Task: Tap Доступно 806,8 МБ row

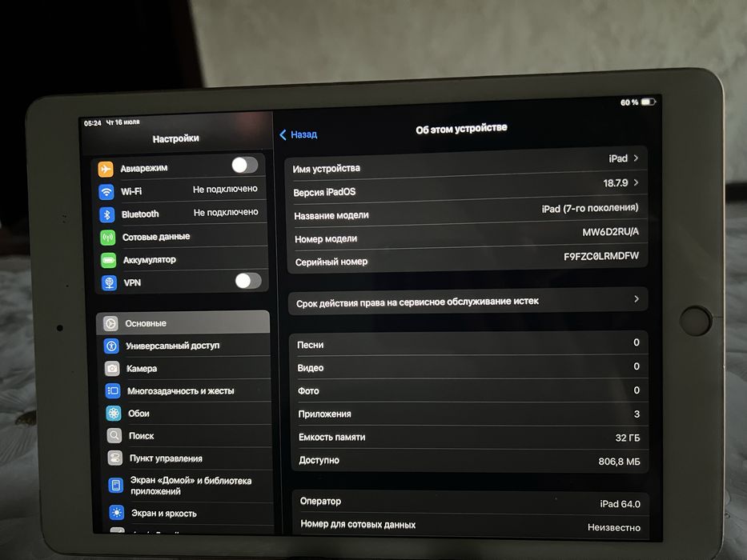Action: tap(470, 461)
